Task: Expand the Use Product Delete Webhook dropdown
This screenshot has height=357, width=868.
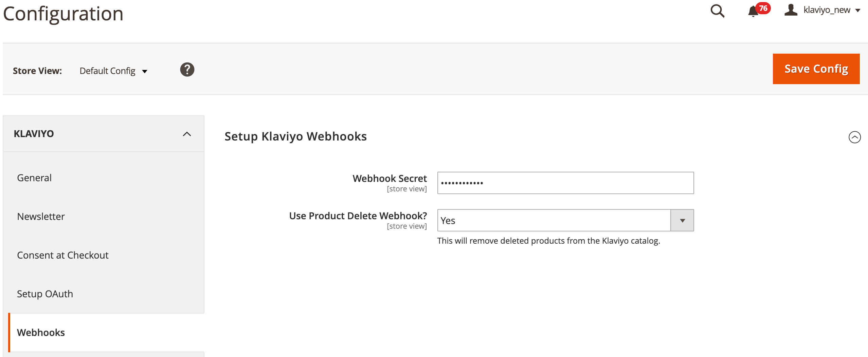Action: point(682,220)
